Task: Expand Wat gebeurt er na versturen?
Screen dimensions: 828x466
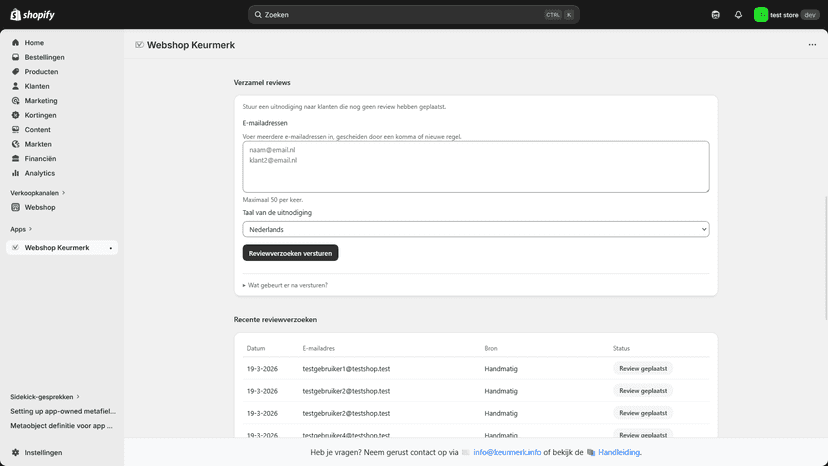Action: tap(285, 285)
